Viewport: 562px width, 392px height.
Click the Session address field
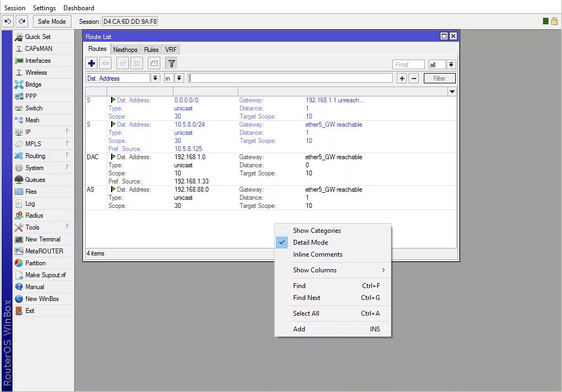pyautogui.click(x=130, y=22)
